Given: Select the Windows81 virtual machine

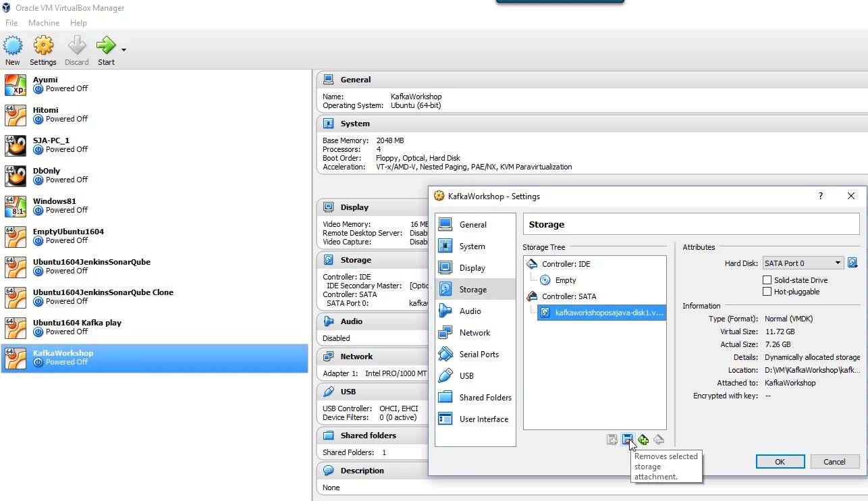Looking at the screenshot, I should click(x=155, y=206).
